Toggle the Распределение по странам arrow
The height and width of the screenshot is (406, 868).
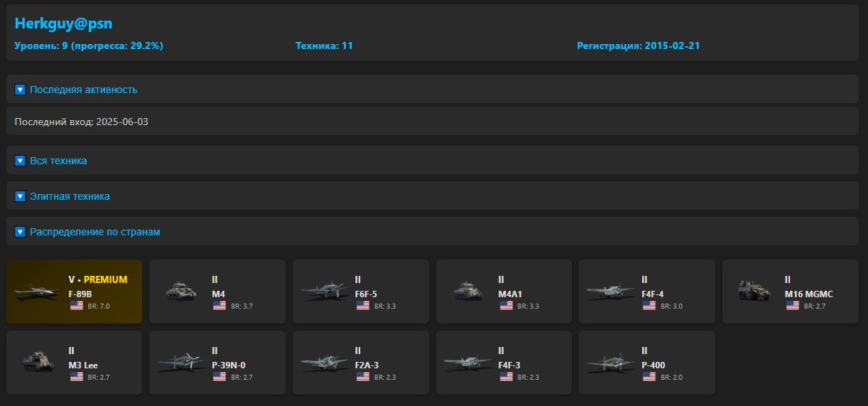(x=20, y=232)
